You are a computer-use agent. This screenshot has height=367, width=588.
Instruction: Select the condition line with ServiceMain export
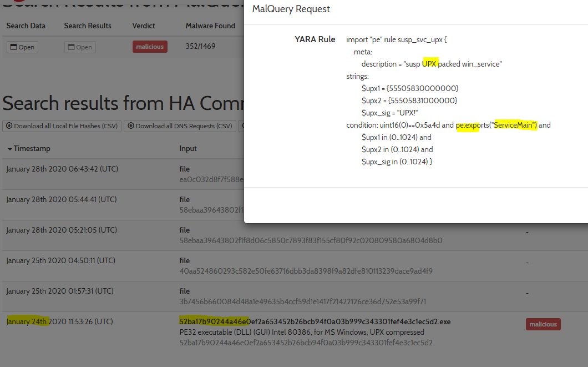click(x=449, y=125)
